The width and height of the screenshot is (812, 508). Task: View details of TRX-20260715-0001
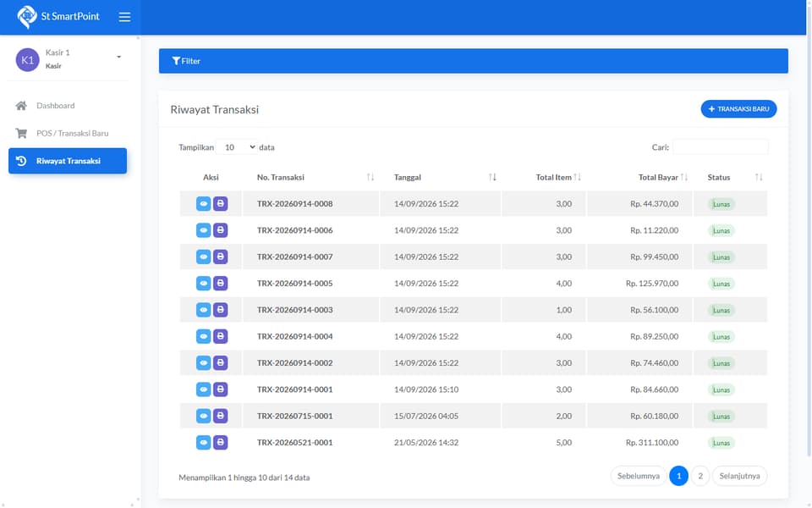[204, 416]
